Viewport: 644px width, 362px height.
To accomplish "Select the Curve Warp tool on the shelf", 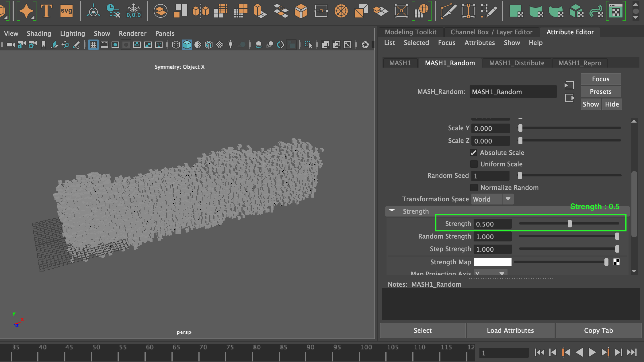I will pyautogui.click(x=596, y=11).
